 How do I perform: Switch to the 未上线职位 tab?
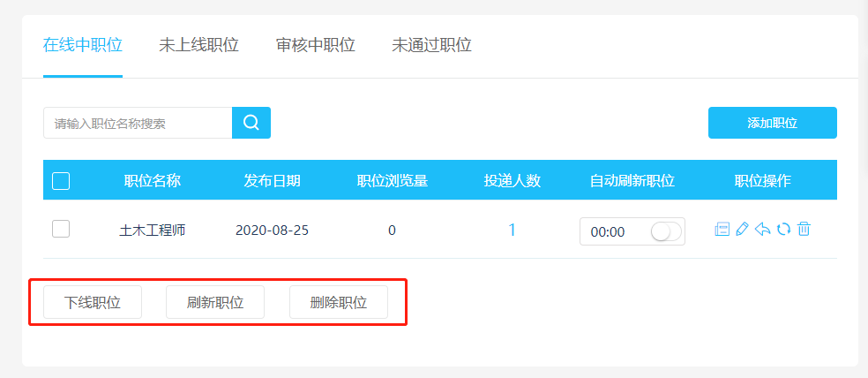coord(198,45)
